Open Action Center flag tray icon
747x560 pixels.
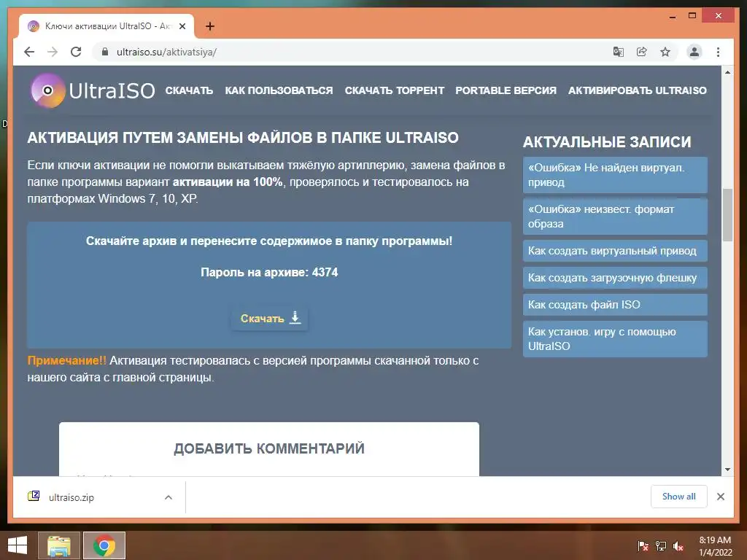pyautogui.click(x=643, y=546)
